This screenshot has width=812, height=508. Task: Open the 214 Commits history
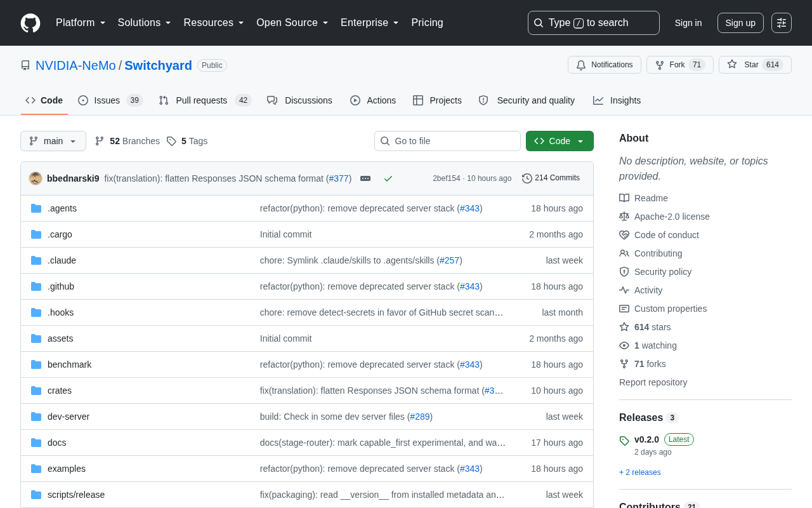[551, 178]
